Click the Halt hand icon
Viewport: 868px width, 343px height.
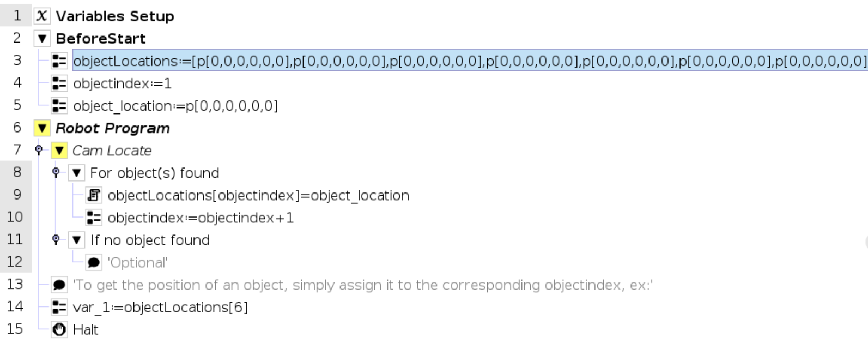(x=59, y=330)
